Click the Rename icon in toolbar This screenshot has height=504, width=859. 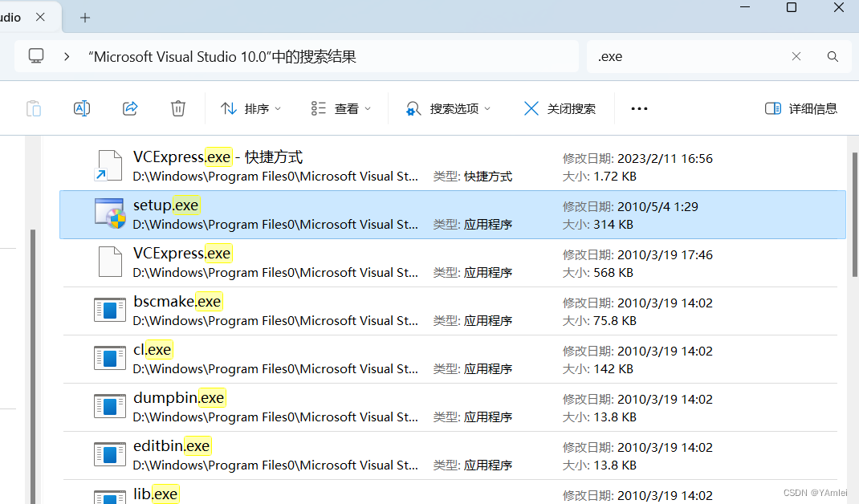click(82, 108)
